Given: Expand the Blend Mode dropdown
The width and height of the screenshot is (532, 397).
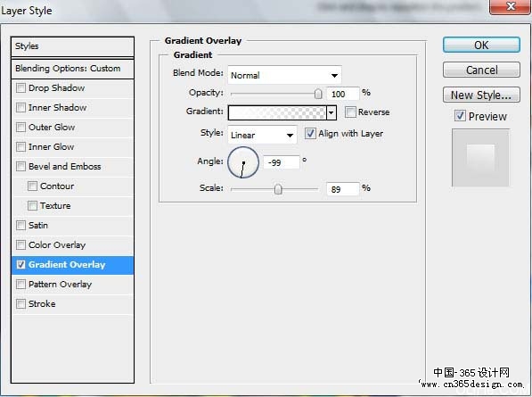Looking at the screenshot, I should (x=284, y=75).
